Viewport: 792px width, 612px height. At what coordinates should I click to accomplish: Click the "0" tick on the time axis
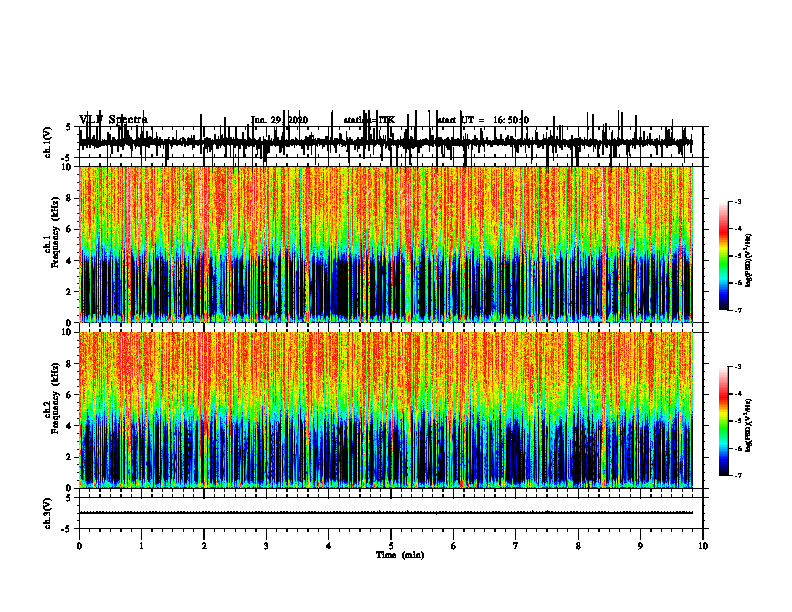click(79, 546)
